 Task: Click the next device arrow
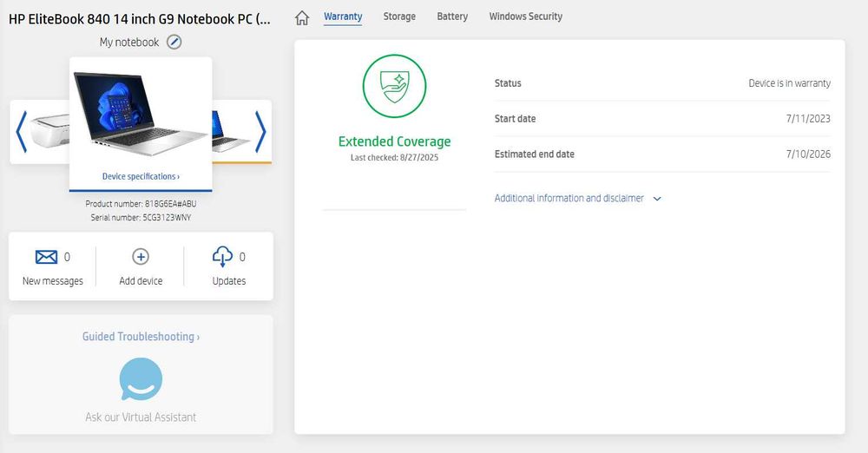point(260,132)
